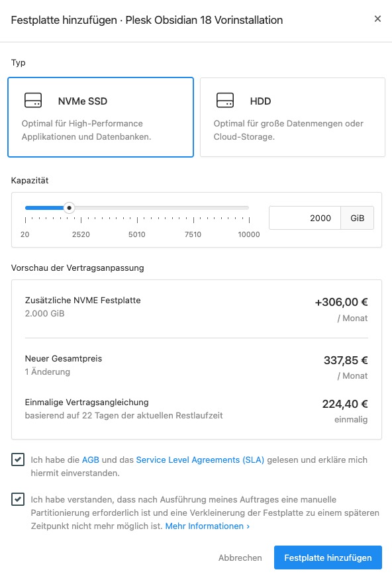Set slider to the 5010 tick mark

pyautogui.click(x=137, y=208)
